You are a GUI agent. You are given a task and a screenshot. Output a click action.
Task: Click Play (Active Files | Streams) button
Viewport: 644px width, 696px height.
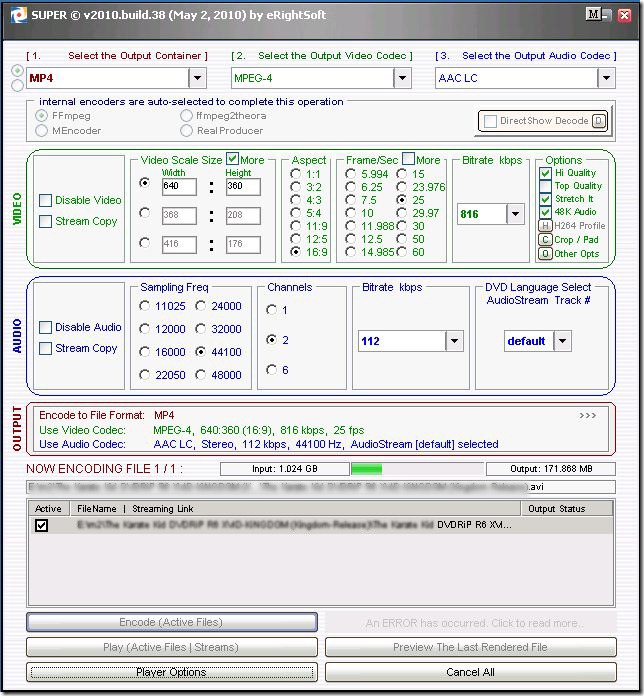172,647
